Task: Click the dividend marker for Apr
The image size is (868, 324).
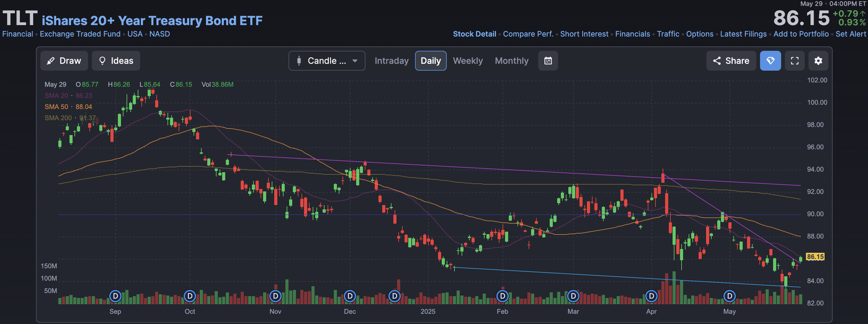Action: (x=651, y=296)
